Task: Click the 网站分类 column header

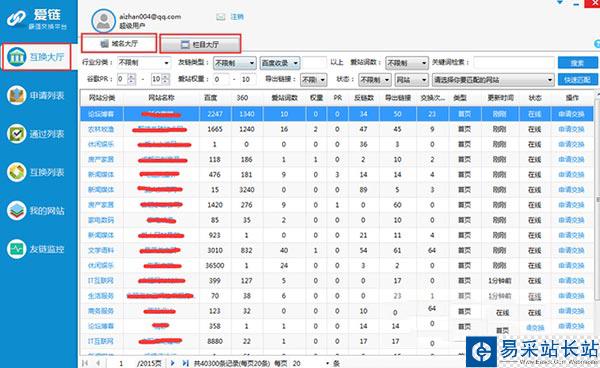Action: (x=102, y=98)
